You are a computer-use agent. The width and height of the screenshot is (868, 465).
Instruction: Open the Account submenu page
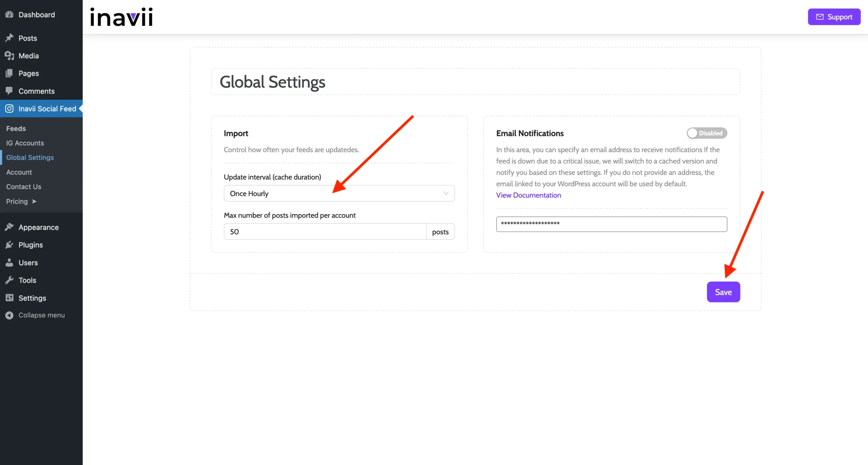pos(19,172)
